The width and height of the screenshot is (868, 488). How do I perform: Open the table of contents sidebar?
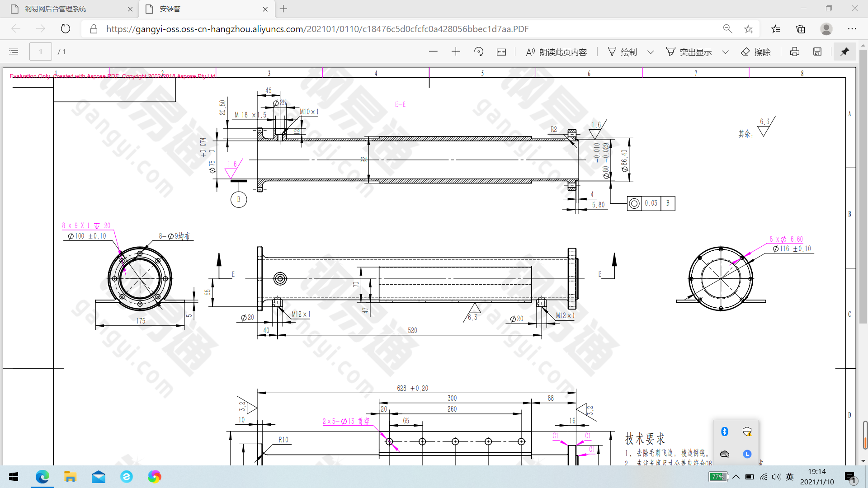pyautogui.click(x=14, y=52)
